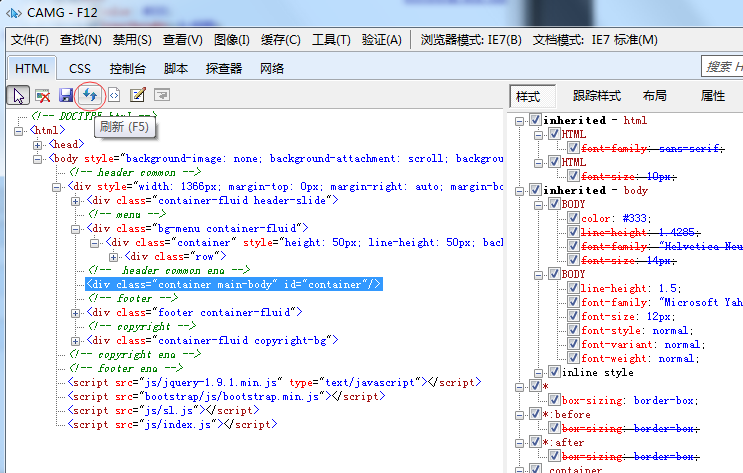The image size is (743, 473).
Task: Uncheck the font-style: normal checkbox
Action: [573, 329]
